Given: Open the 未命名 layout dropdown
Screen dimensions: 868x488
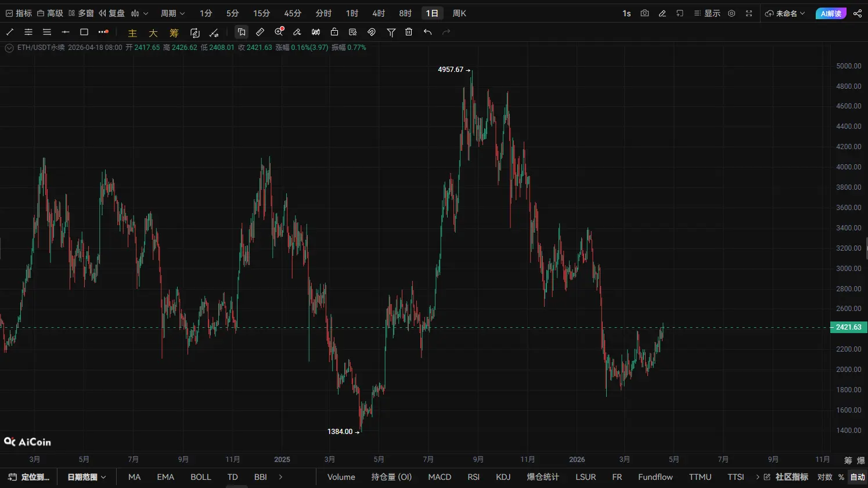Looking at the screenshot, I should (785, 13).
